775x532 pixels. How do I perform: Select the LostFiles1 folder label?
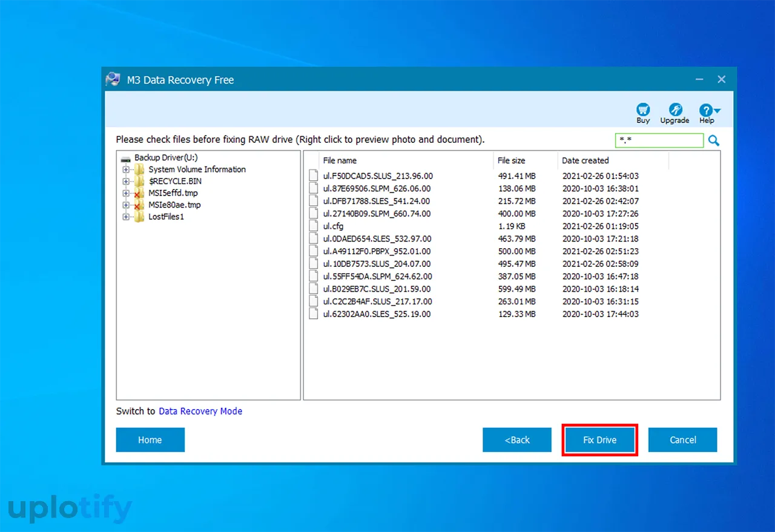pos(166,217)
